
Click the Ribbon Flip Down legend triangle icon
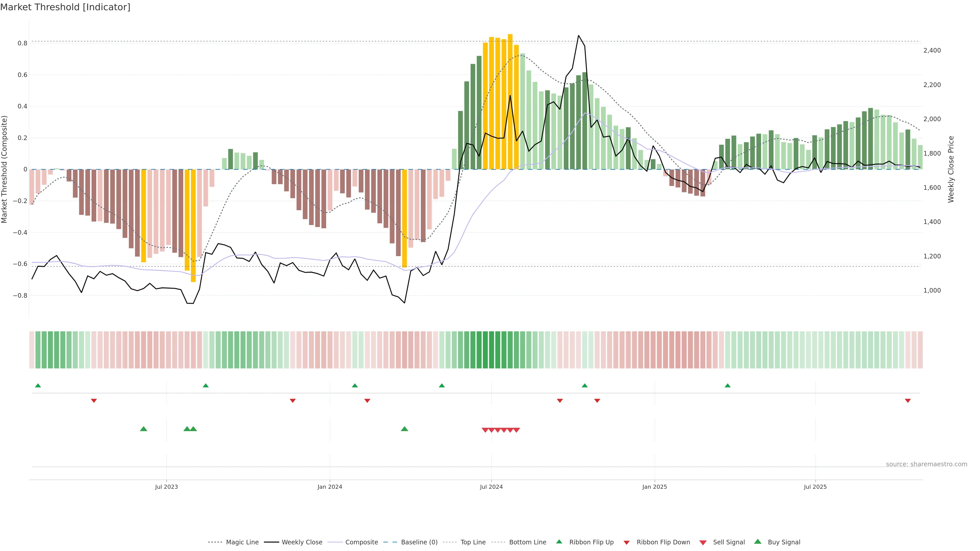(x=626, y=543)
